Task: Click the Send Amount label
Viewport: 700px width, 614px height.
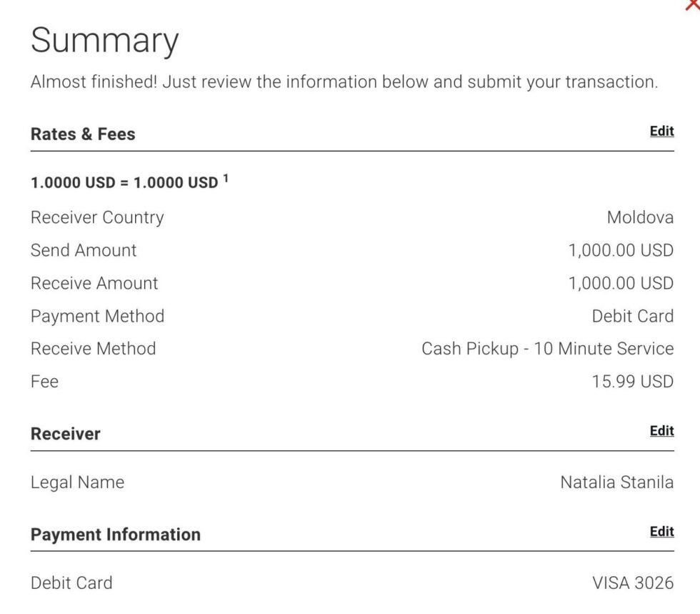Action: pos(84,250)
